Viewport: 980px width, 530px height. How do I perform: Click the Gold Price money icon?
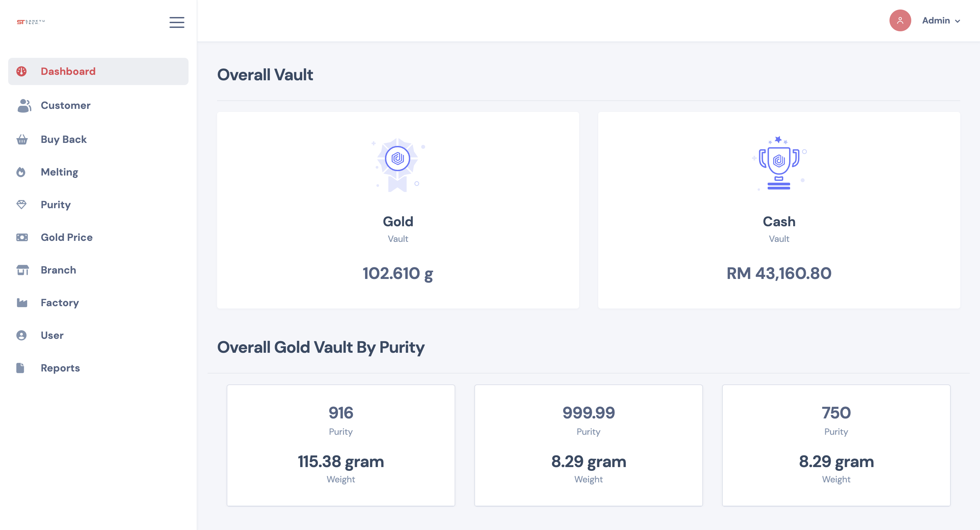coord(22,237)
